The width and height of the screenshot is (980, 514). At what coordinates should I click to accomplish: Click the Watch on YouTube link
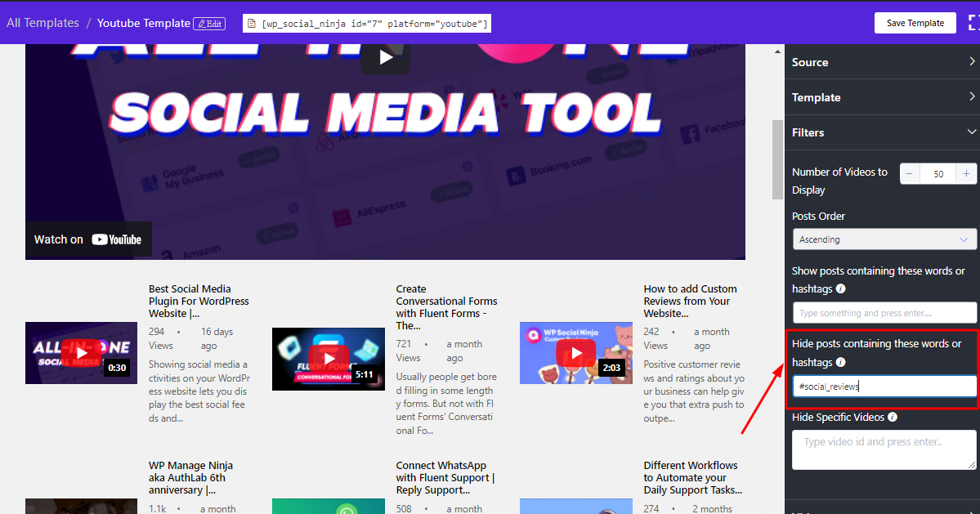click(x=88, y=239)
